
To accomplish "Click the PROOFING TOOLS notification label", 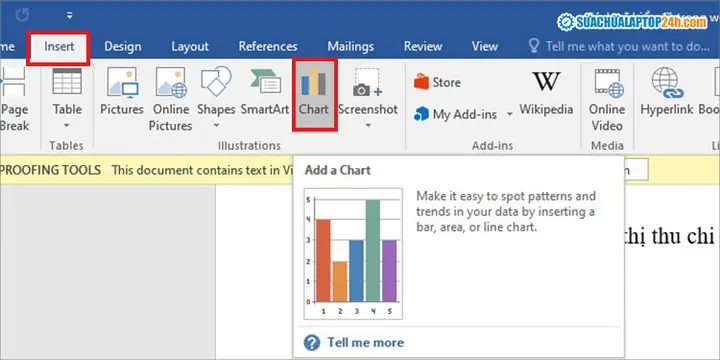I will pyautogui.click(x=50, y=170).
